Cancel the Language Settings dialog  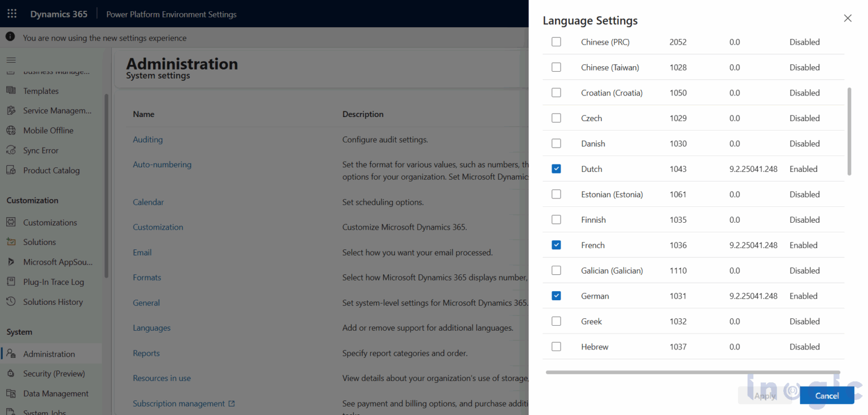827,395
